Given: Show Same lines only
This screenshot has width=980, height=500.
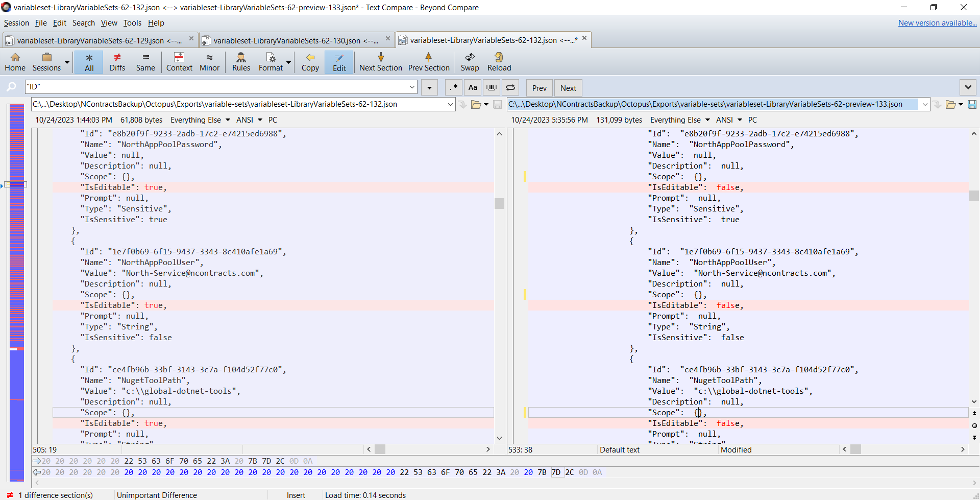Looking at the screenshot, I should [145, 62].
